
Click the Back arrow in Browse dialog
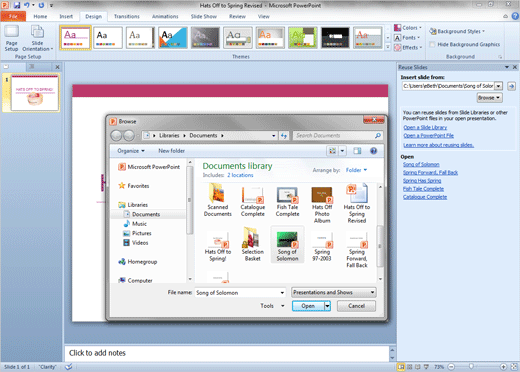pyautogui.click(x=116, y=135)
